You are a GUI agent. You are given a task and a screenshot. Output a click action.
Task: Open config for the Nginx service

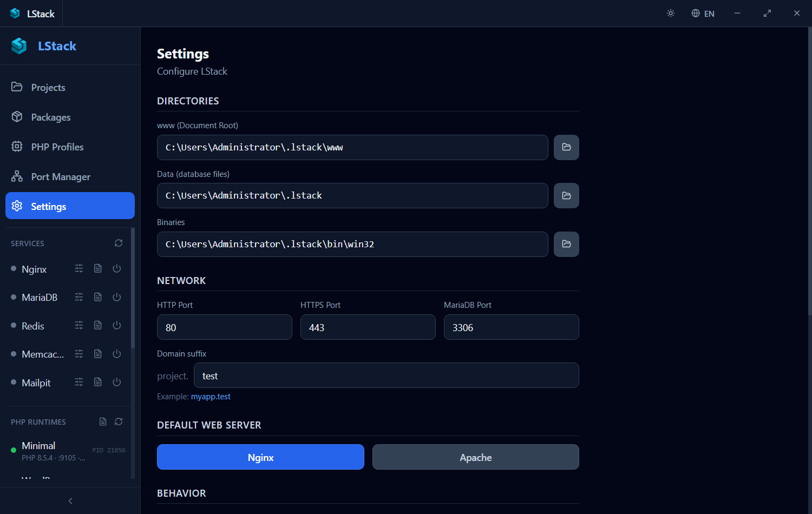click(79, 268)
